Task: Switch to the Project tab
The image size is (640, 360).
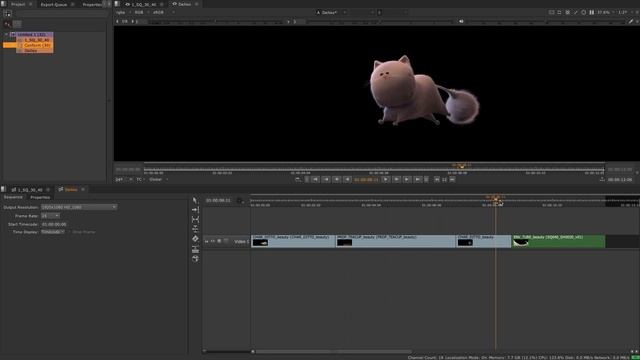Action: pos(18,4)
